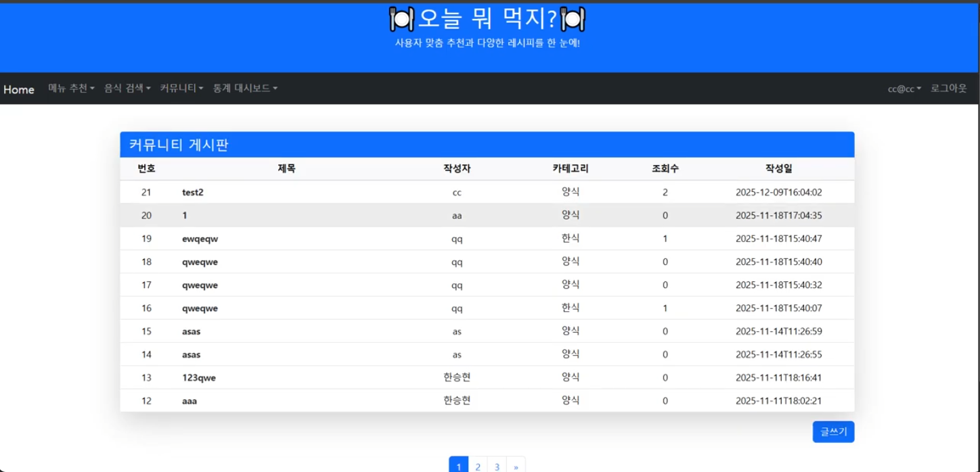The image size is (980, 472).
Task: Click the 제목 column header
Action: click(x=286, y=169)
